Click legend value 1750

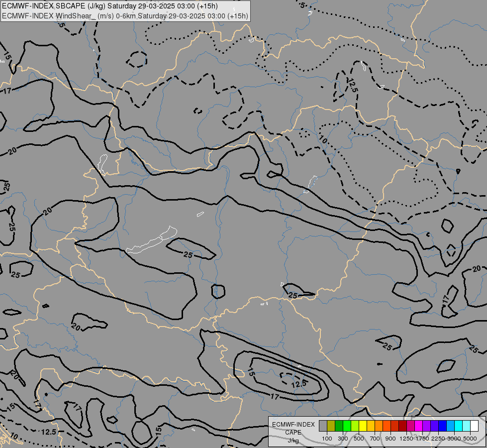click(x=422, y=439)
